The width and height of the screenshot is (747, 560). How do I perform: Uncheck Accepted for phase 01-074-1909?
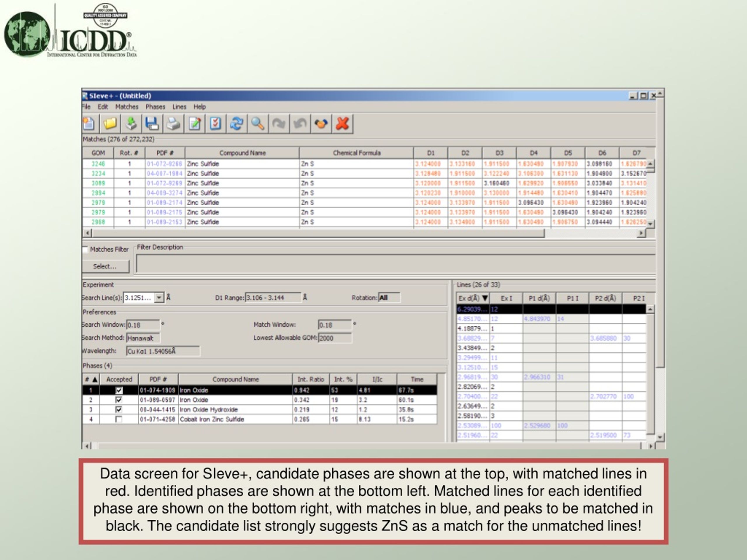(119, 390)
